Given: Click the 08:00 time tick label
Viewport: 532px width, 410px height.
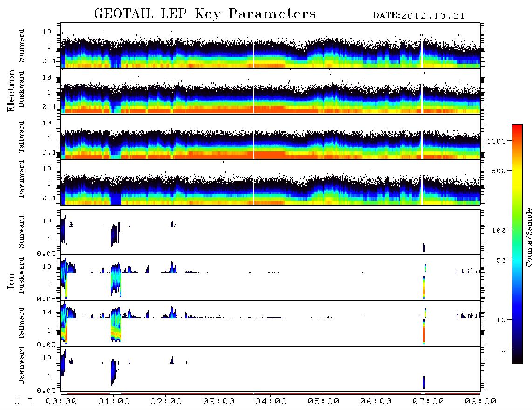Looking at the screenshot, I should coord(481,402).
